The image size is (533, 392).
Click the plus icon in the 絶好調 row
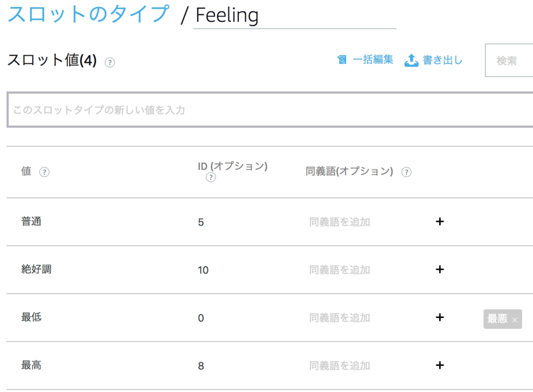440,270
